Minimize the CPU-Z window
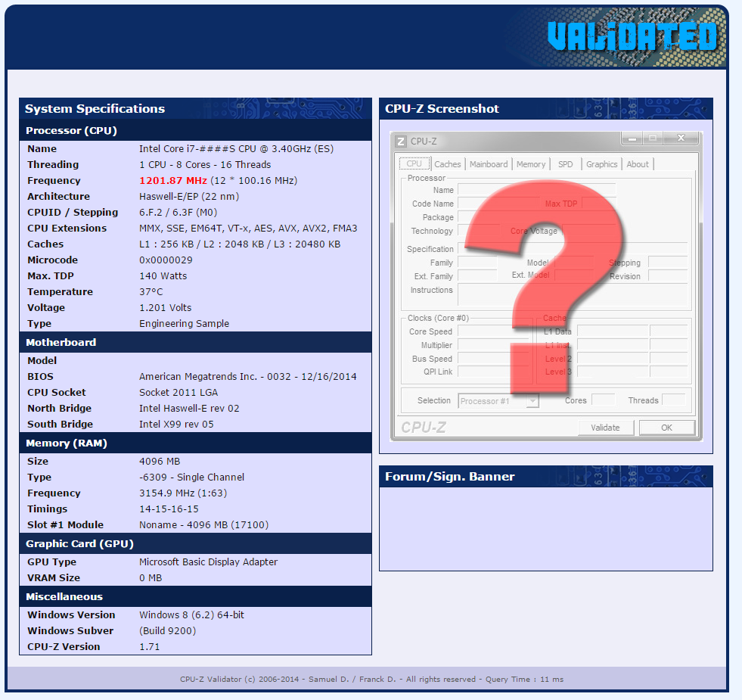The height and width of the screenshot is (700, 742). [x=632, y=138]
